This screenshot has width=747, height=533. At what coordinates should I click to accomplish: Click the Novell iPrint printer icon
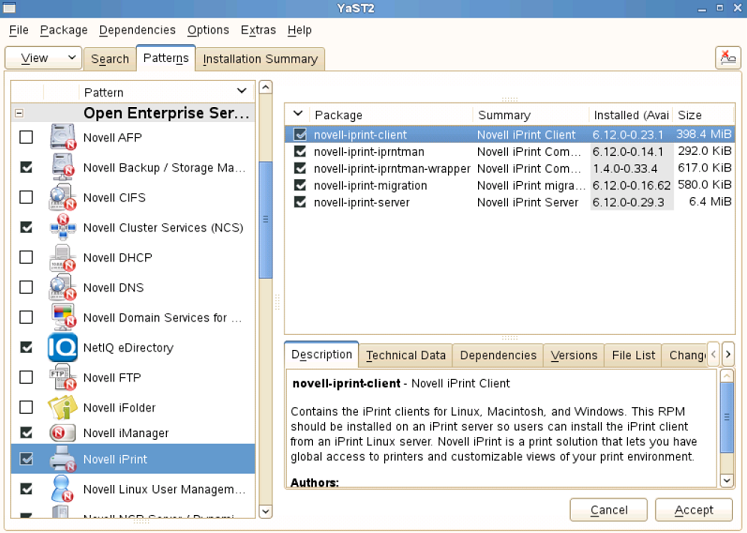coord(62,459)
